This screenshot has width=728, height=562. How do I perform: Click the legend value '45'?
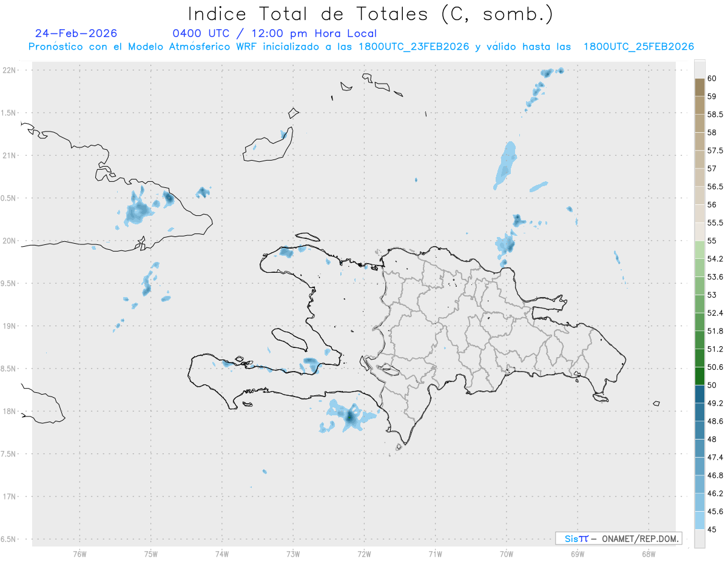(x=712, y=529)
